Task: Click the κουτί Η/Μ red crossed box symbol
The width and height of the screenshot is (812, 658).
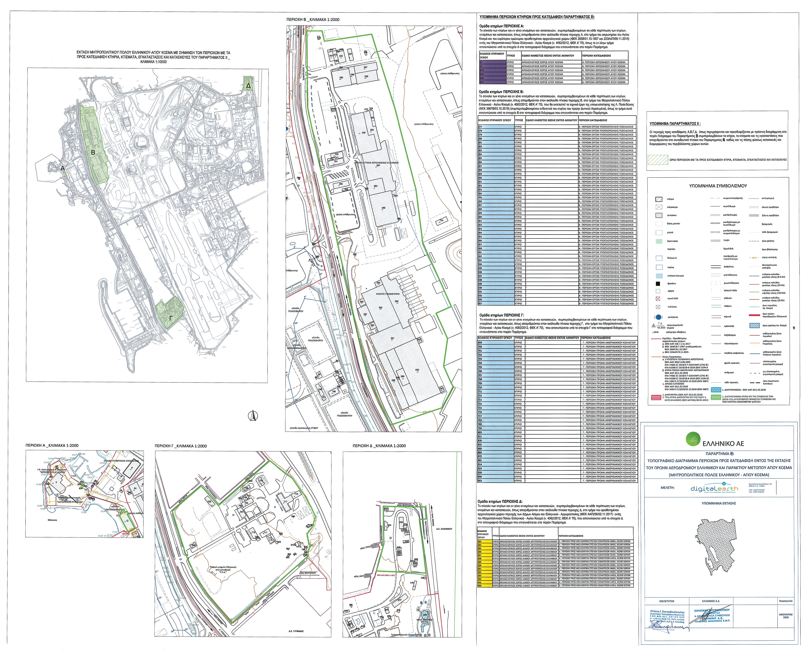Action: coord(659,299)
